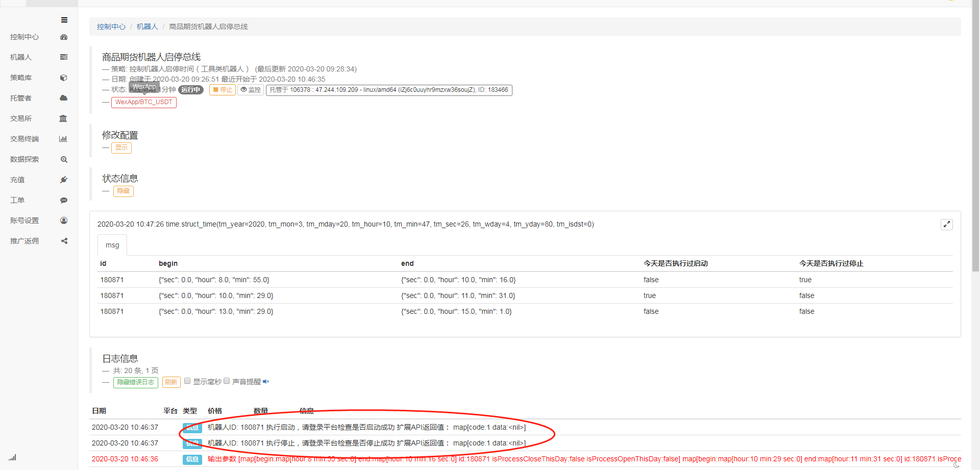Go to 机器人 in the breadcrumb
Screen dimensions: 980x470
(x=147, y=27)
